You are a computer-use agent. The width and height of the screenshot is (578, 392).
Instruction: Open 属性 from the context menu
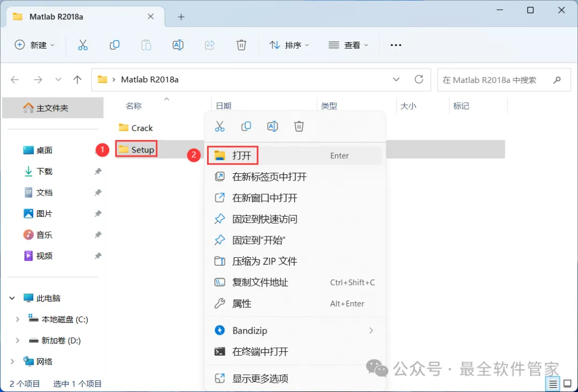click(x=294, y=304)
